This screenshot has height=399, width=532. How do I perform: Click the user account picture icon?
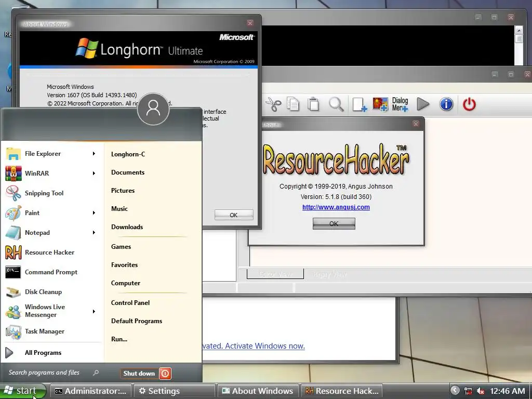point(153,109)
